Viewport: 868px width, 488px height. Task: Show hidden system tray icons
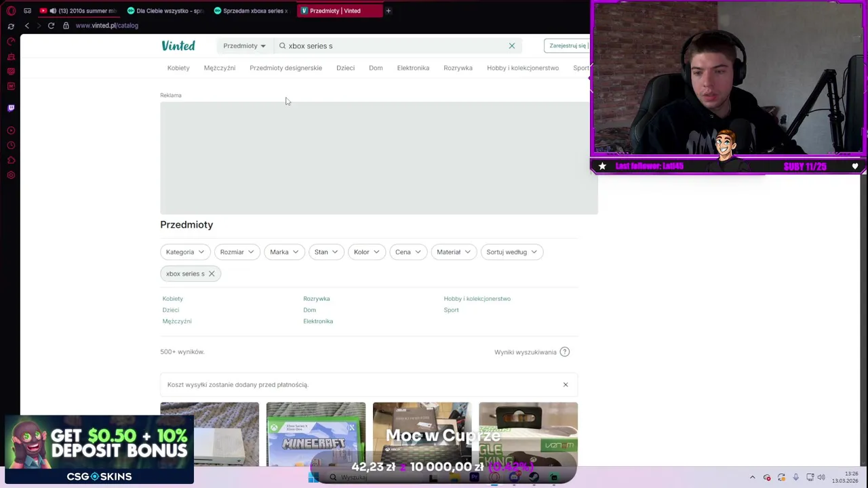pyautogui.click(x=752, y=477)
